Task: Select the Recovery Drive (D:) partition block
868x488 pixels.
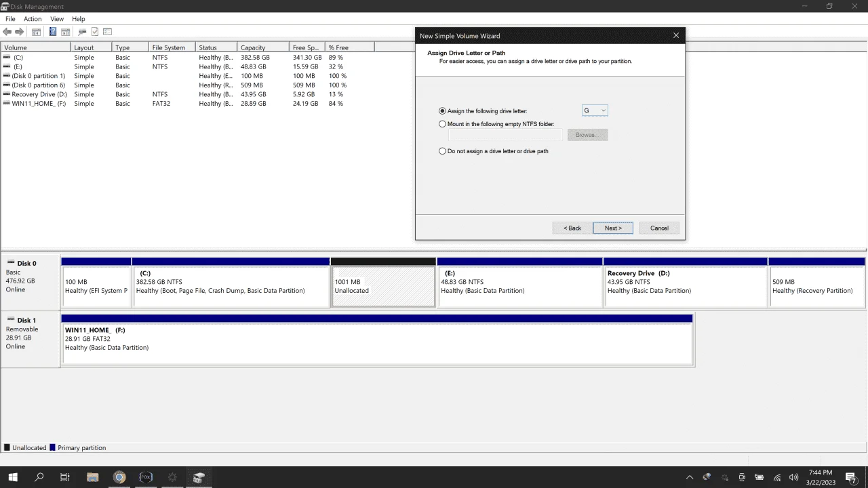Action: [686, 283]
